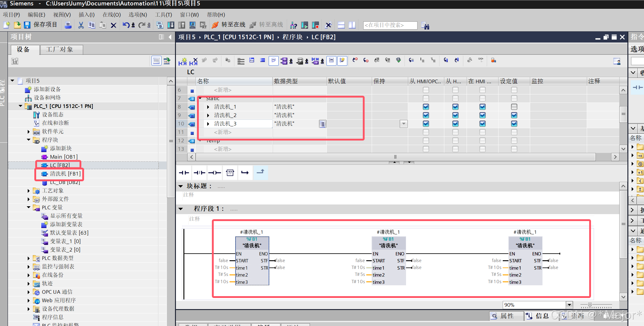Select Main [OB1] block in tree
The height and width of the screenshot is (326, 644).
point(64,157)
